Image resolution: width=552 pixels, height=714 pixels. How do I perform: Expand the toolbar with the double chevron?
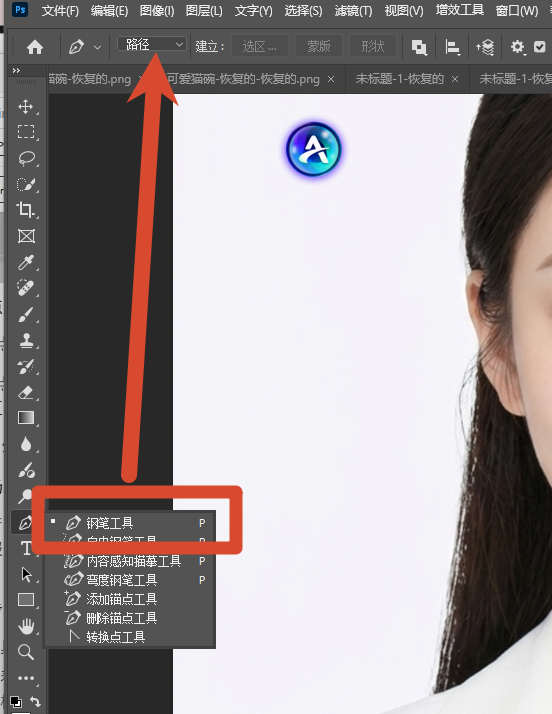(x=16, y=71)
